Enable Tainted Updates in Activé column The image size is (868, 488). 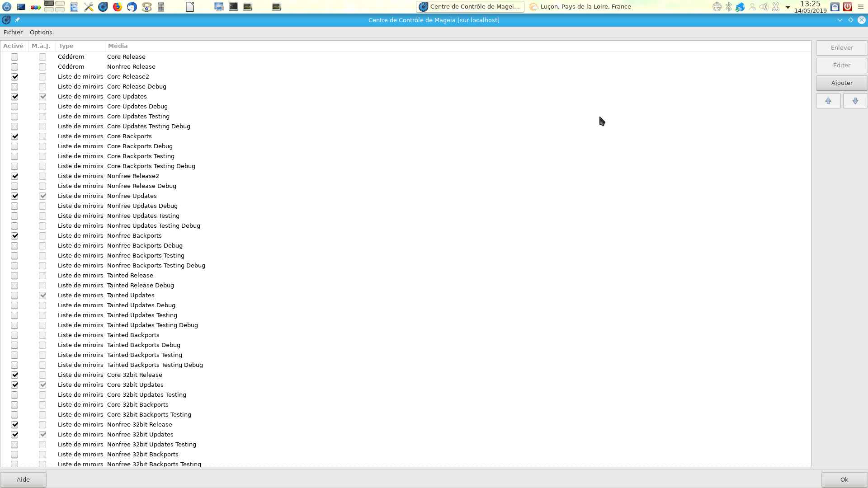pos(15,296)
